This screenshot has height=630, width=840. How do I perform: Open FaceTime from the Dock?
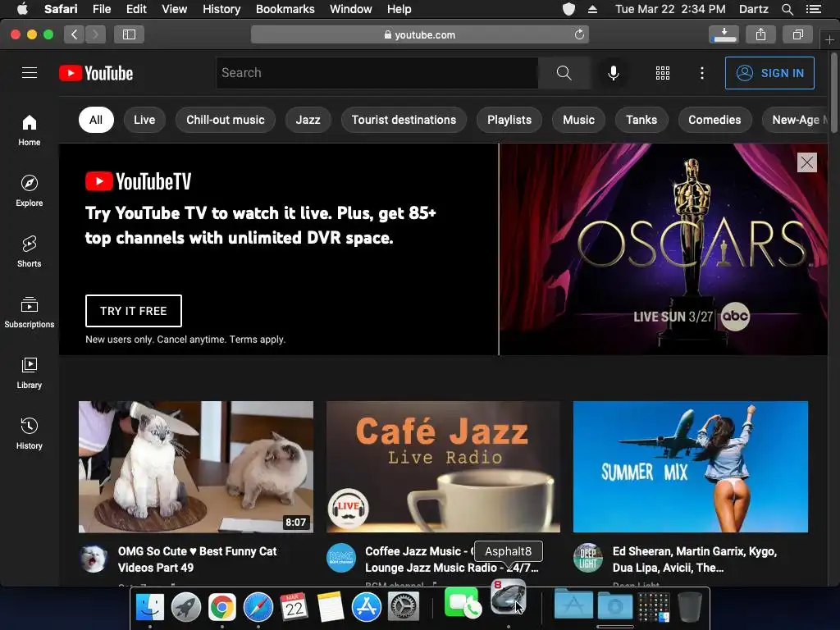(x=463, y=603)
